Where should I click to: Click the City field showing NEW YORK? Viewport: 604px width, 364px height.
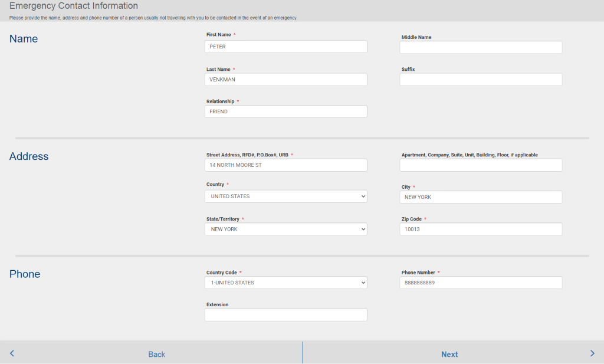pyautogui.click(x=481, y=197)
